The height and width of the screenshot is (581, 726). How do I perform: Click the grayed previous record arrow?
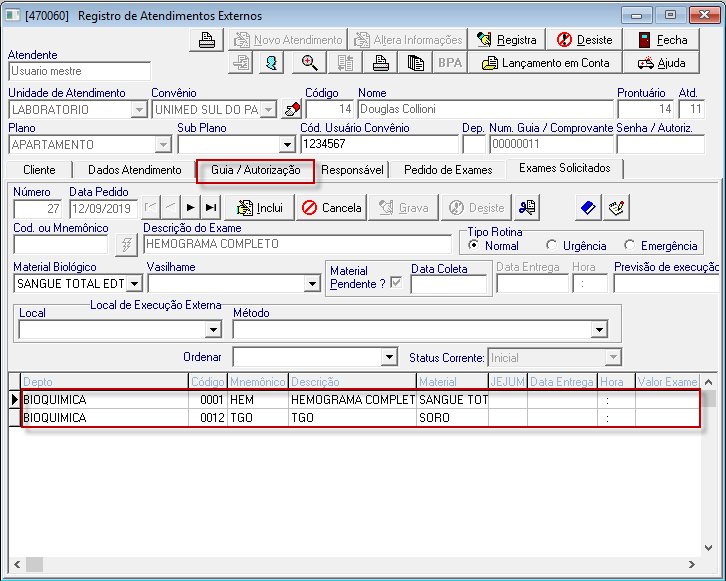coord(170,207)
